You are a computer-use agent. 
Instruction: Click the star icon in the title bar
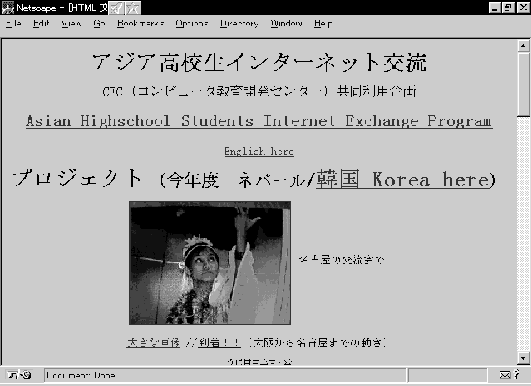pyautogui.click(x=133, y=8)
